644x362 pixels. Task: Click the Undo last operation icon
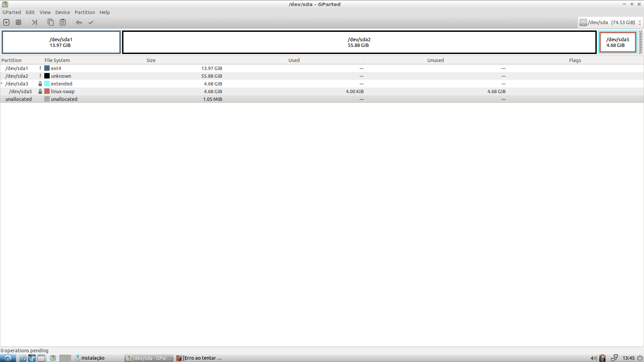point(79,22)
